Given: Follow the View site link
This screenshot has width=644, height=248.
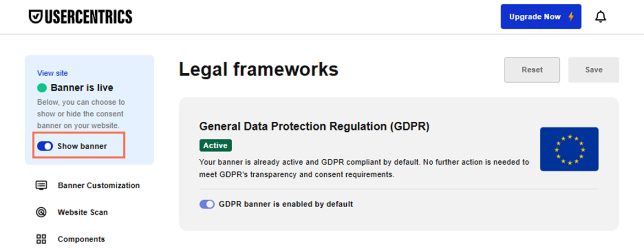Looking at the screenshot, I should pos(53,73).
